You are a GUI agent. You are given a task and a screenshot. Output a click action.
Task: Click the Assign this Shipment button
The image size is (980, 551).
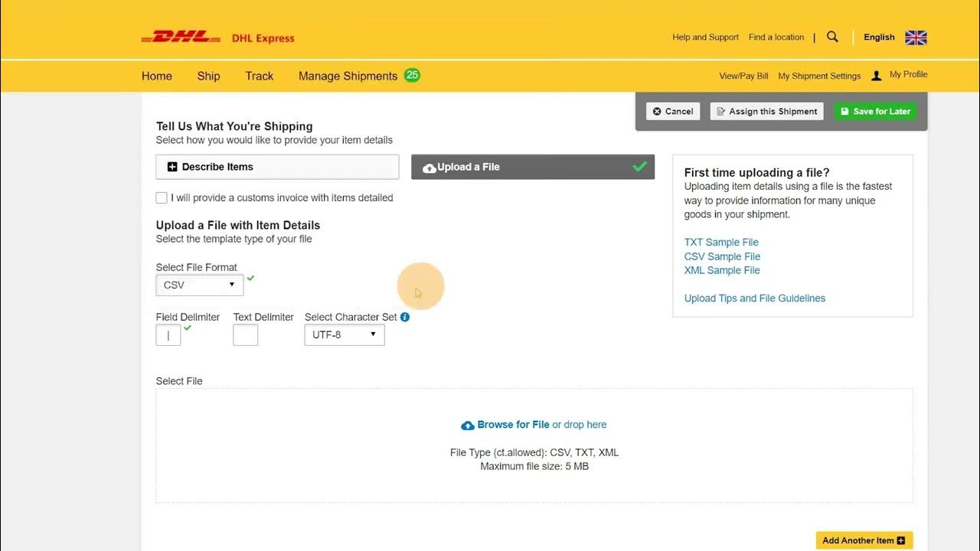pyautogui.click(x=766, y=112)
